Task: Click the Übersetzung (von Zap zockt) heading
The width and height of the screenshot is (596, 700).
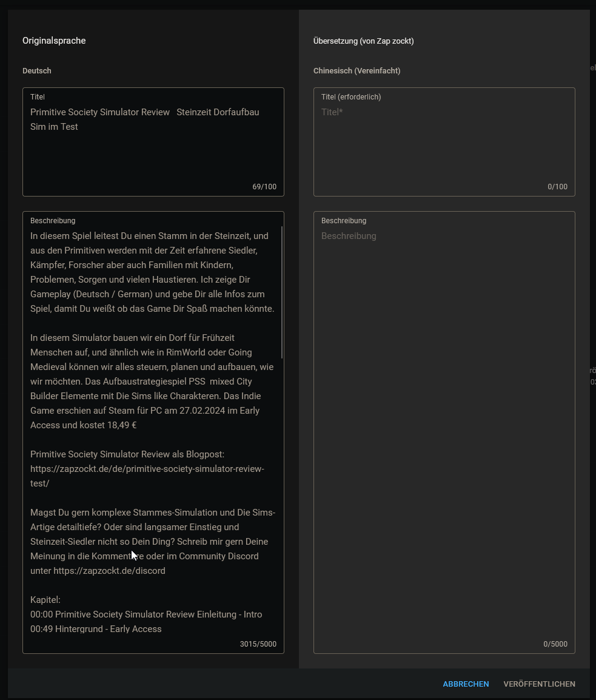Action: tap(364, 41)
